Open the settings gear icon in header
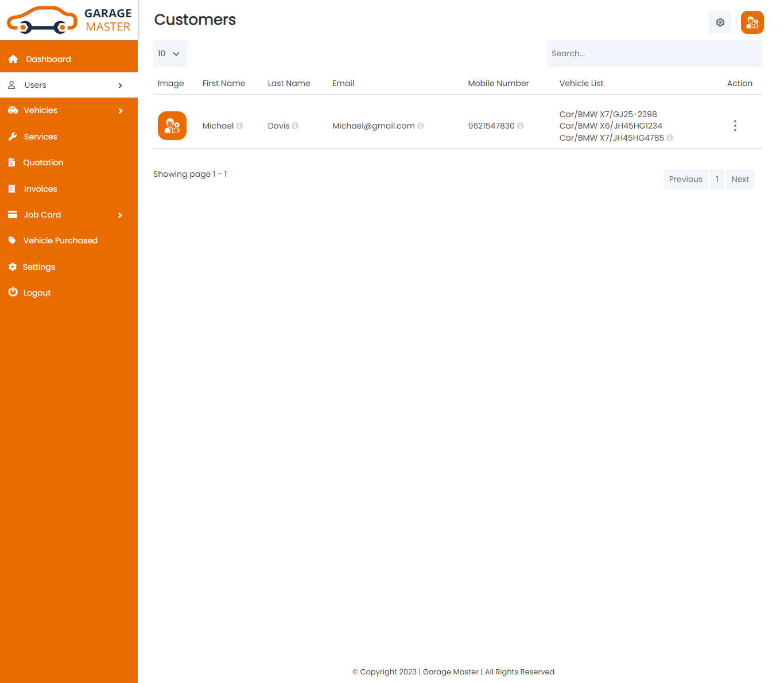Screen dimensions: 784x683 pyautogui.click(x=720, y=22)
